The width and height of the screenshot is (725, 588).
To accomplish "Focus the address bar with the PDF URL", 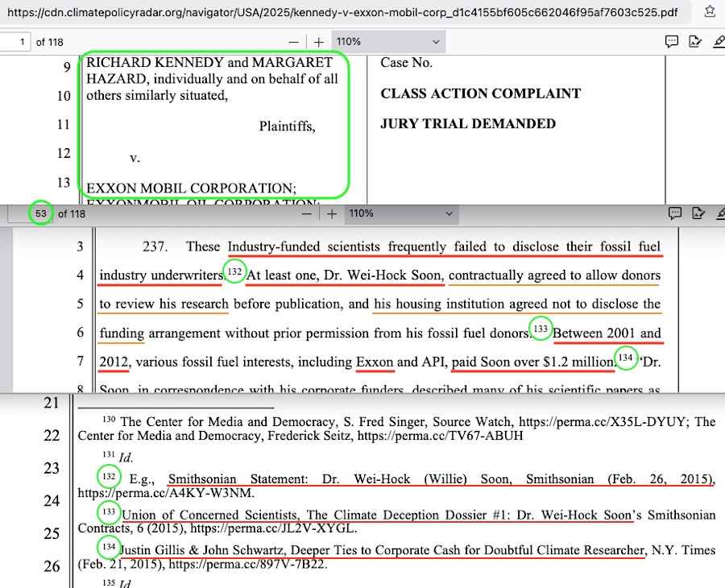I will pos(338,12).
